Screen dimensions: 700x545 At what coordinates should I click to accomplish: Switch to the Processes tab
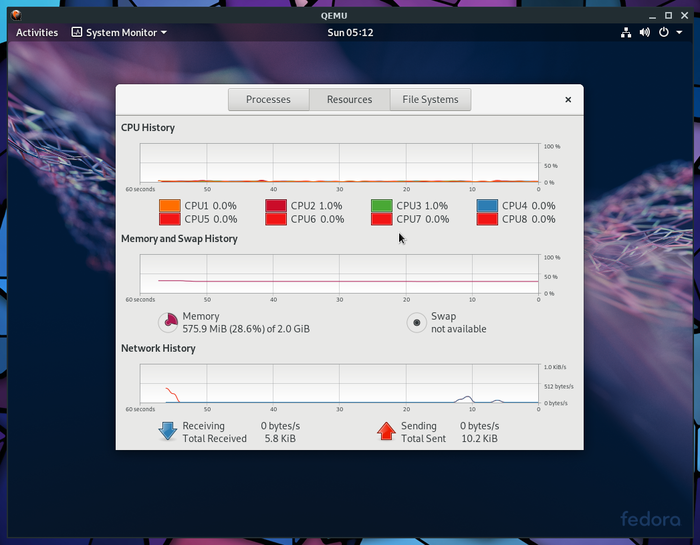point(268,100)
